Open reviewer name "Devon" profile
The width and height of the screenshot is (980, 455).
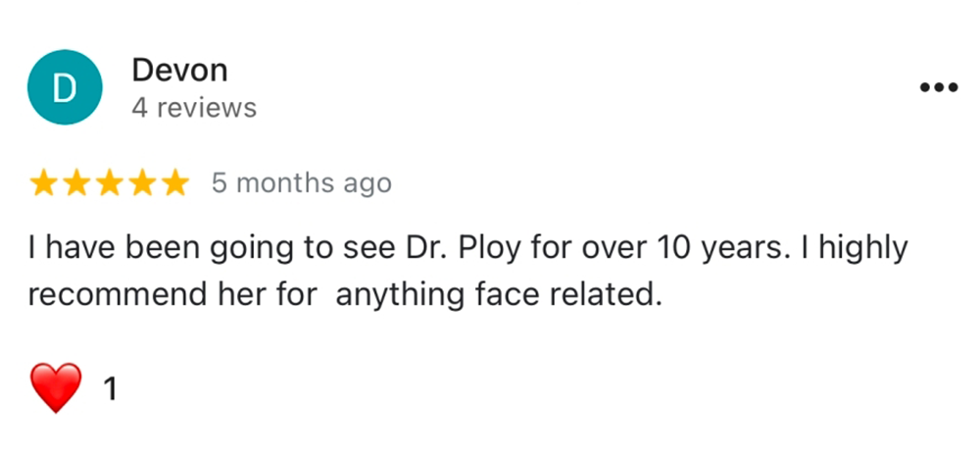179,71
